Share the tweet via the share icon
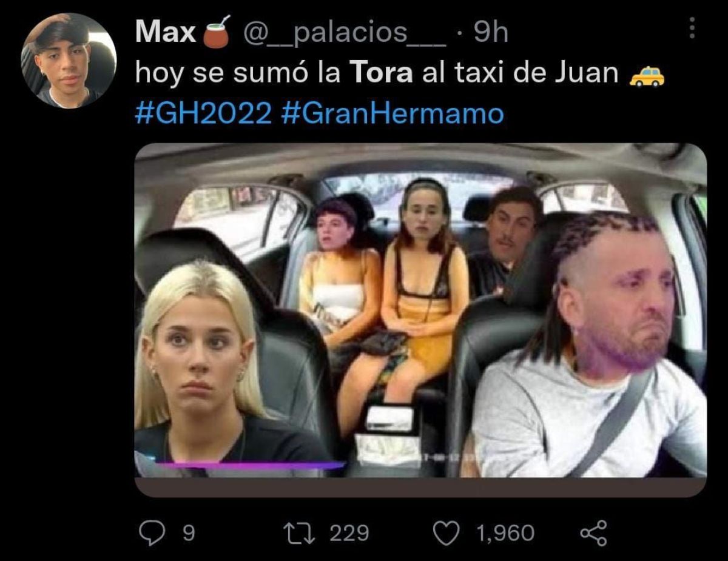 coord(593,533)
